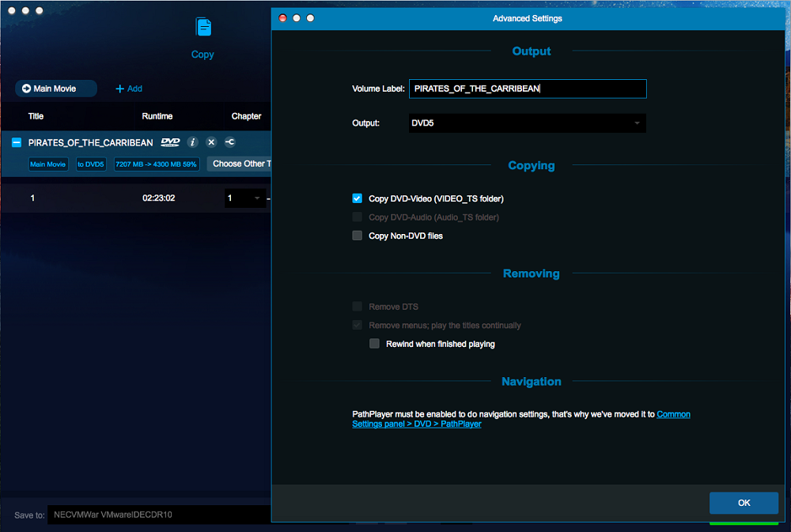Click the Volume Label text field

527,89
